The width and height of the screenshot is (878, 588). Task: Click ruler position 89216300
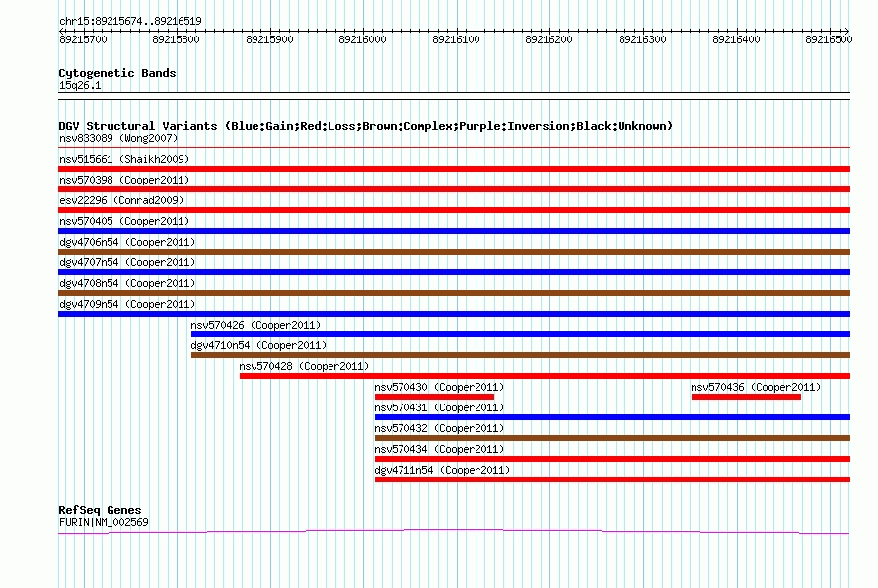(x=642, y=39)
